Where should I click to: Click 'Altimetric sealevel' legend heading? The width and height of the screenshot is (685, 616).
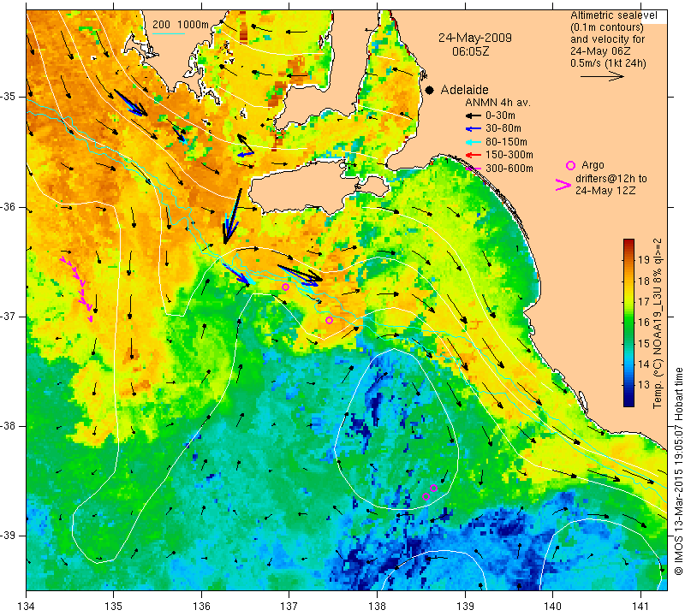613,15
